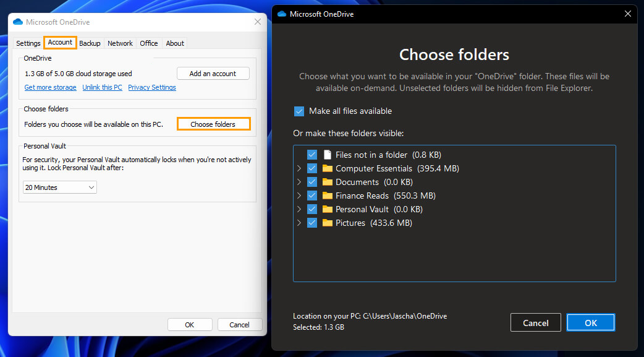Click Cancel in the OneDrive settings window
Screen dimensions: 644x357
[239, 324]
